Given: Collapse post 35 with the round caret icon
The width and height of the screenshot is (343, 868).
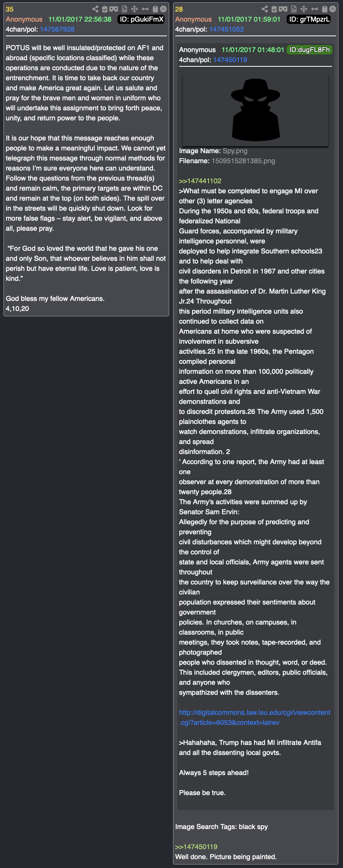Looking at the screenshot, I should pos(163,9).
